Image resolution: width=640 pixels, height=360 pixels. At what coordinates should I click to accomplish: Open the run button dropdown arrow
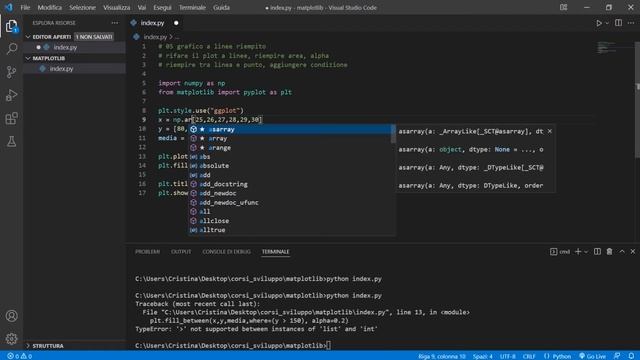(x=607, y=23)
